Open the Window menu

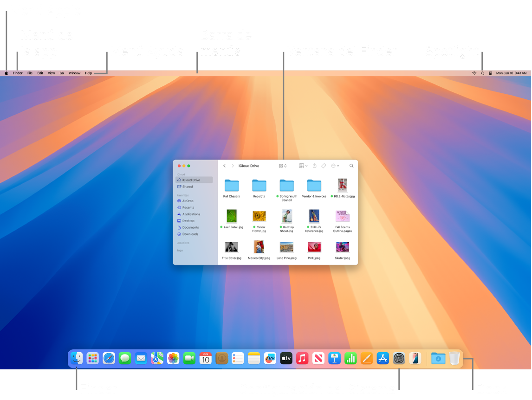(x=74, y=73)
